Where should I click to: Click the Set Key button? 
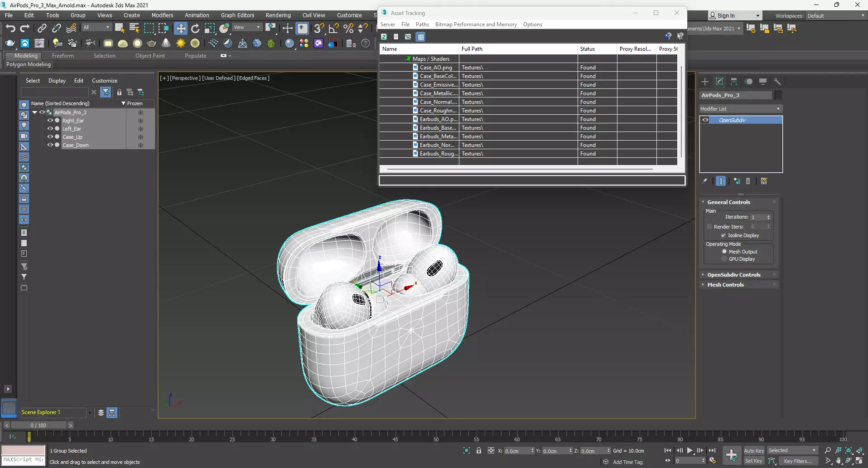click(x=754, y=461)
